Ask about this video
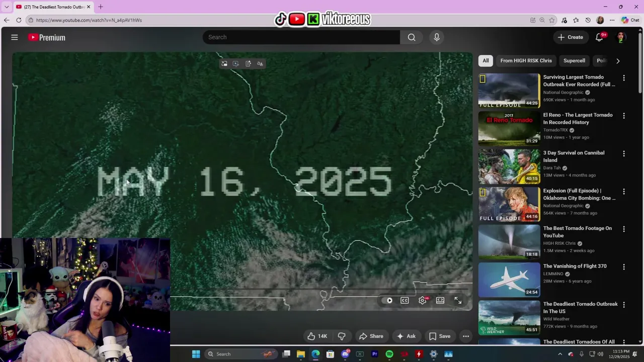The height and width of the screenshot is (362, 644). [x=407, y=336]
